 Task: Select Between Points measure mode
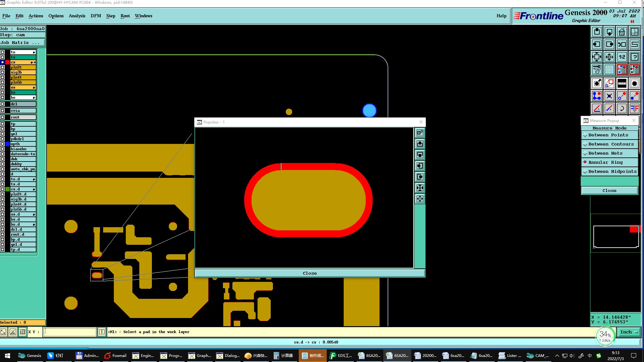click(609, 135)
